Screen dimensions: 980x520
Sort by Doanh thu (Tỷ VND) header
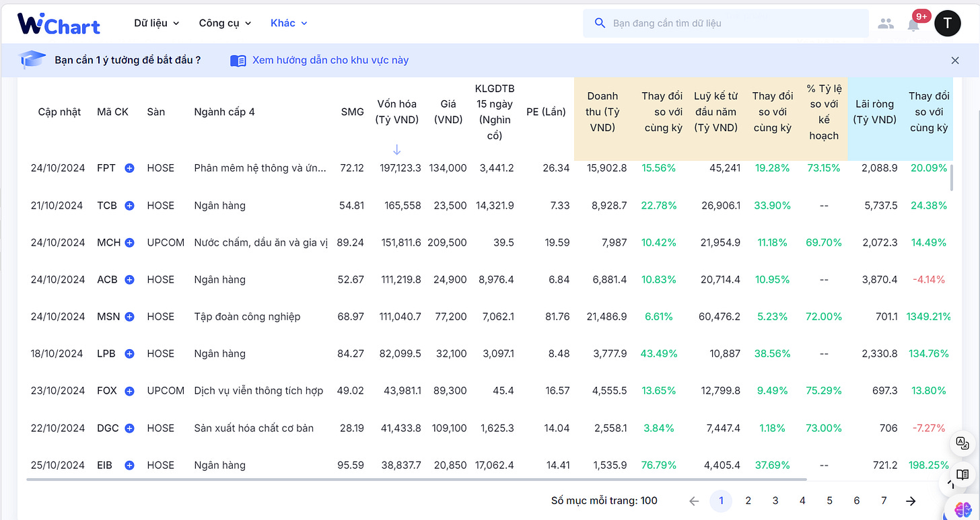pyautogui.click(x=602, y=112)
